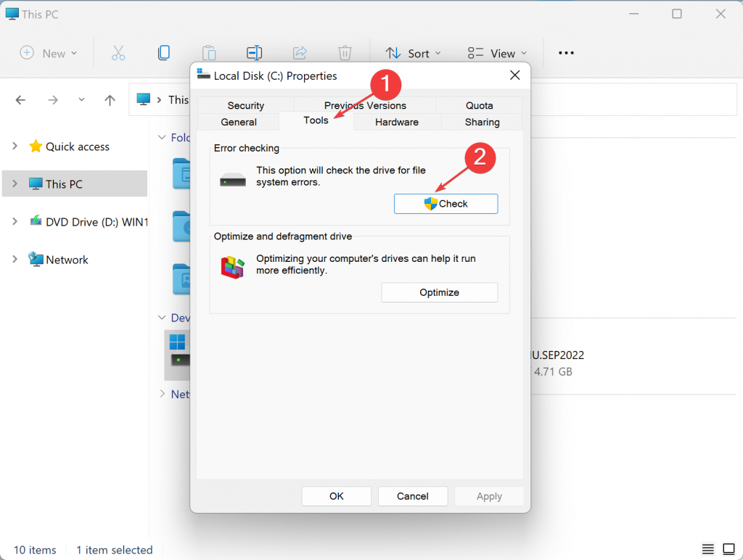
Task: Click the drive icon in Error checking section
Action: tap(233, 180)
